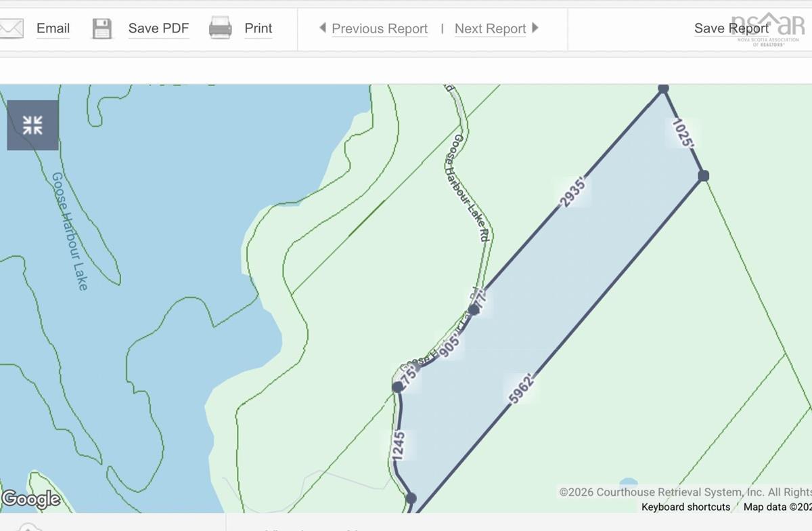Choose the Print link

coord(258,28)
